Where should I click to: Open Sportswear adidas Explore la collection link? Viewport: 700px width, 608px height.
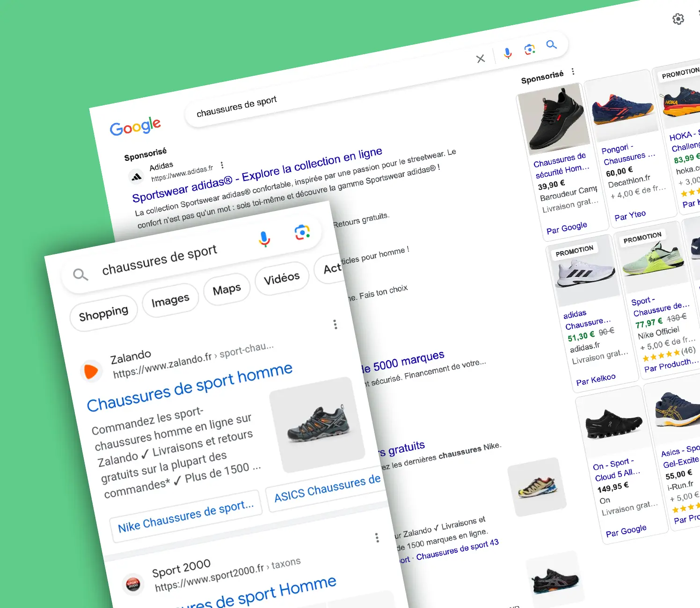(x=257, y=174)
